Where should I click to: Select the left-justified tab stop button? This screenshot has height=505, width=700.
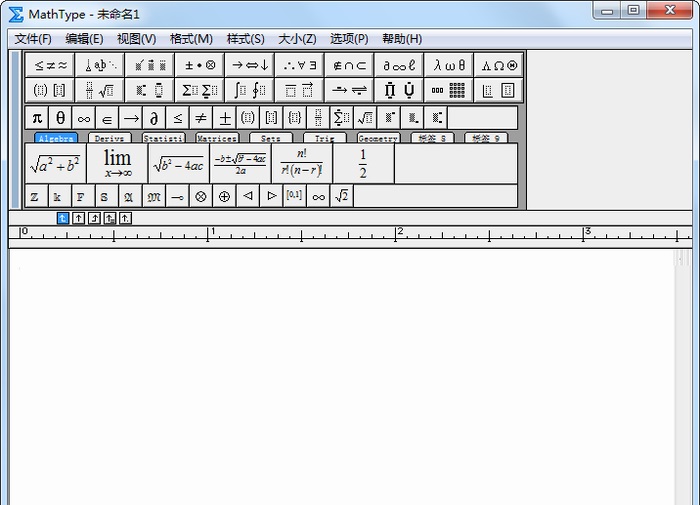(63, 218)
